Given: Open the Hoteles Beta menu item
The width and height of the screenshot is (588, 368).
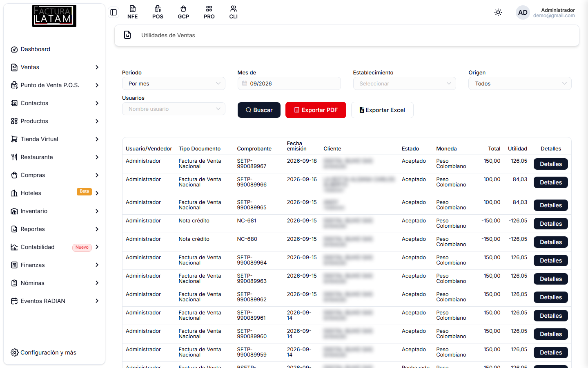Looking at the screenshot, I should (x=54, y=193).
